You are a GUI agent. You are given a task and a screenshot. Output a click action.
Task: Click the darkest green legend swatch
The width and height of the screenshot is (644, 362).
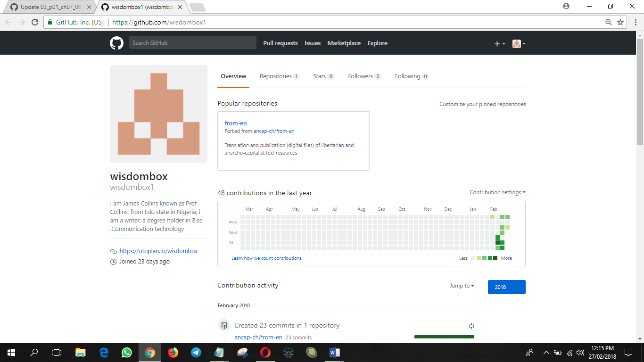click(x=495, y=258)
